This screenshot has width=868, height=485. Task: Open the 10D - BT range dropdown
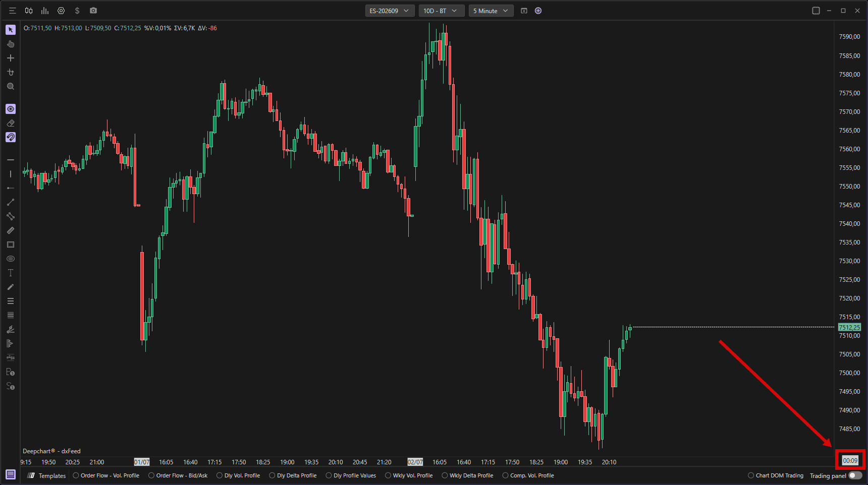[441, 11]
